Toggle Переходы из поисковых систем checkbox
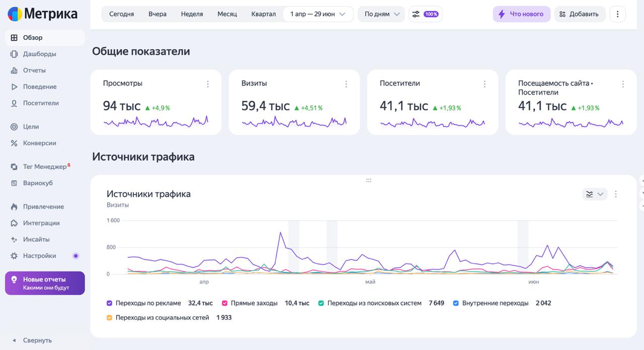 (321, 303)
